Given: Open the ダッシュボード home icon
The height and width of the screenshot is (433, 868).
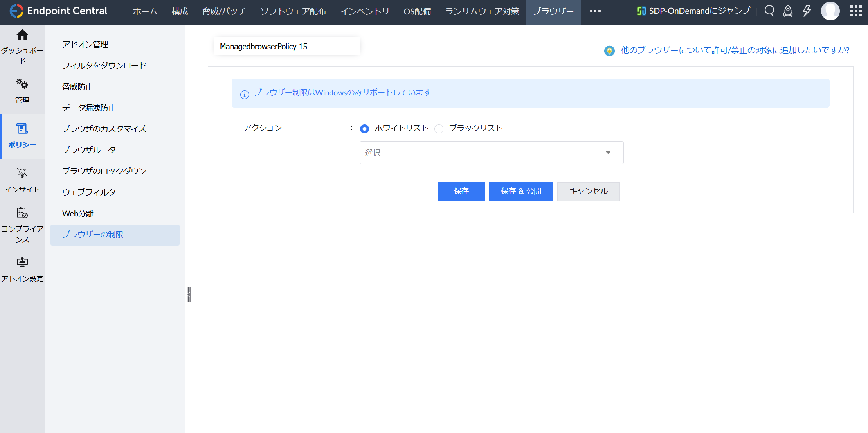Looking at the screenshot, I should [22, 35].
